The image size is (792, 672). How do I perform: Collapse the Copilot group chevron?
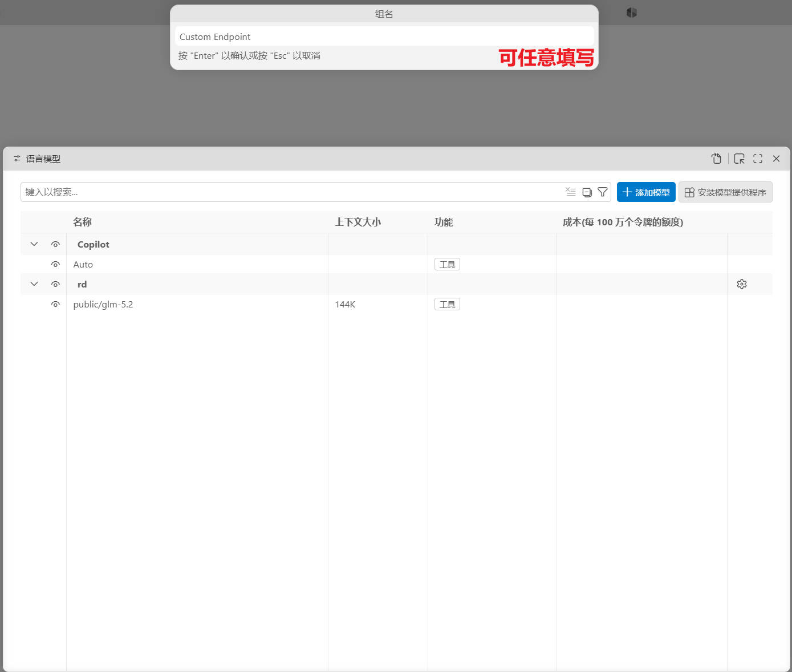(34, 244)
